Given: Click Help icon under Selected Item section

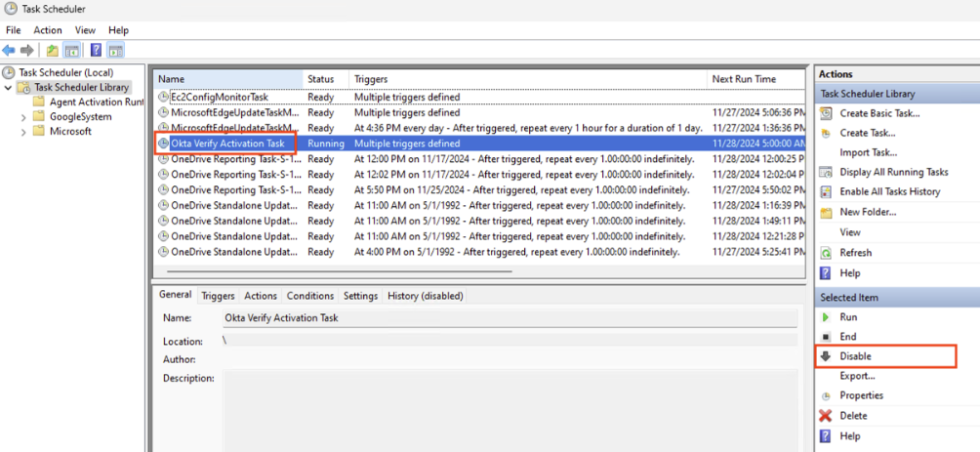Looking at the screenshot, I should tap(826, 436).
